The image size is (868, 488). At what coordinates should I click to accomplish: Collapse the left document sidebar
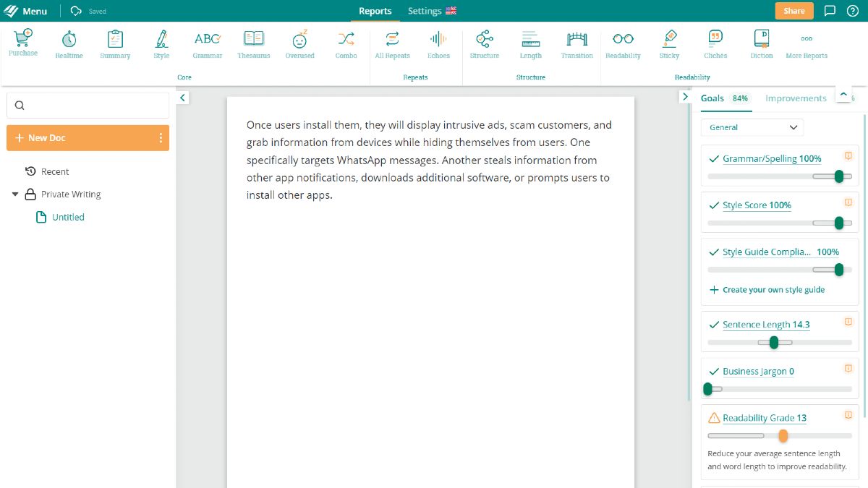tap(182, 98)
